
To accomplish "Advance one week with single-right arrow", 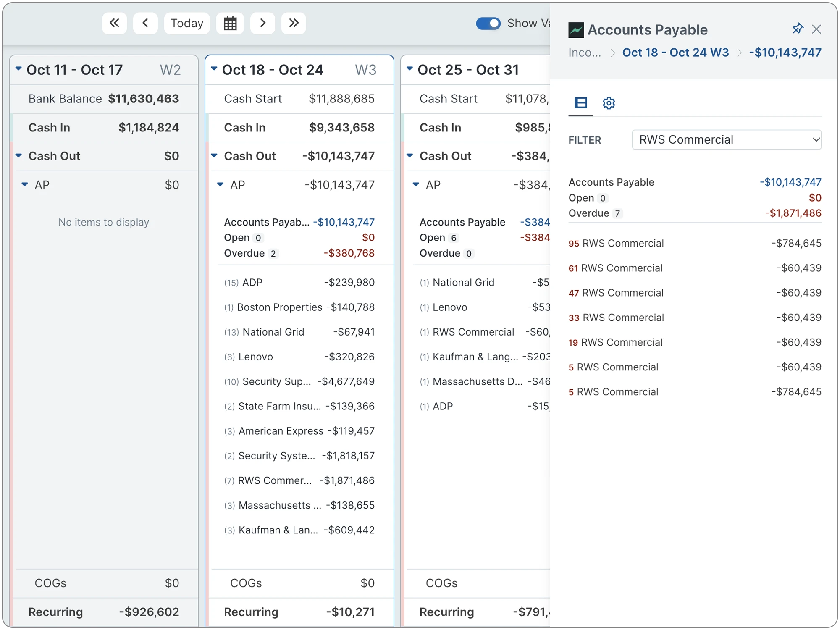I will (x=262, y=23).
